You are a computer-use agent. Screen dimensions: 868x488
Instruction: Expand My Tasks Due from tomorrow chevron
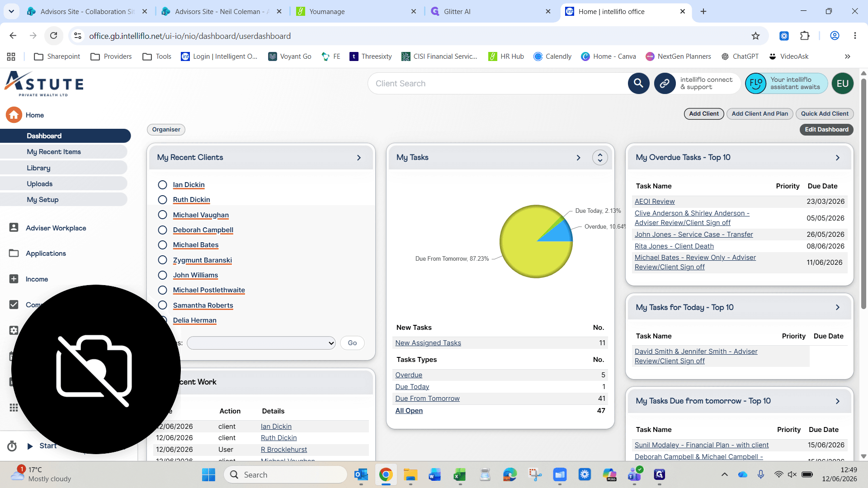pos(838,401)
